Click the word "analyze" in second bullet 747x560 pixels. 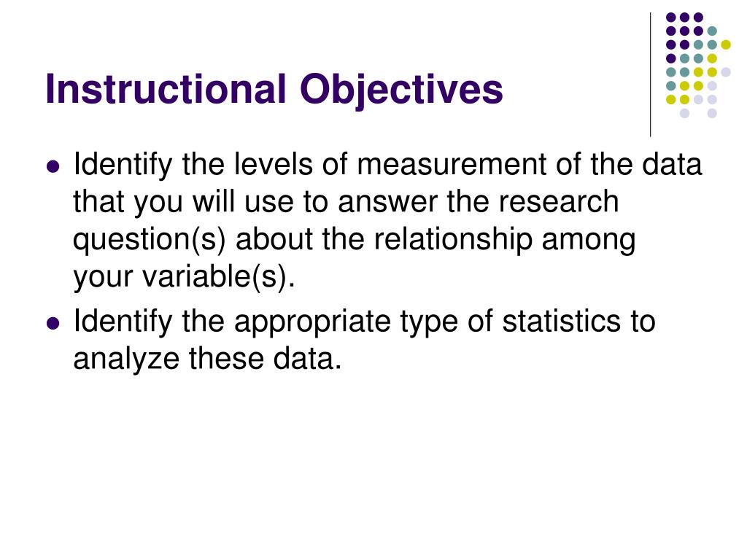tap(126, 360)
